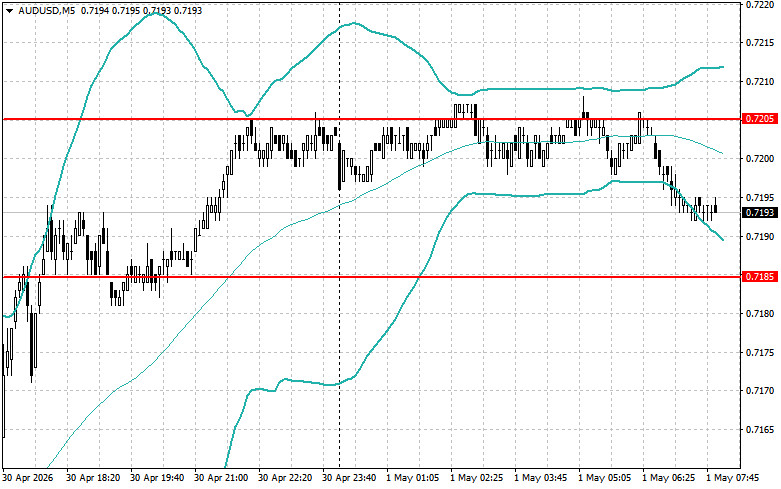Screen dimensions: 781x489
Task: Click the 0.7175 price axis label
Action: 760,353
